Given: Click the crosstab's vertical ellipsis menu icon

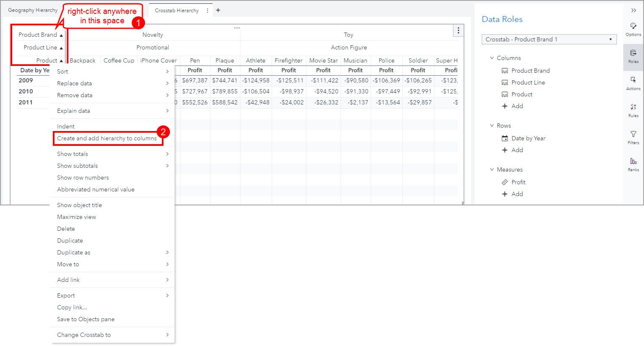Looking at the screenshot, I should 458,30.
